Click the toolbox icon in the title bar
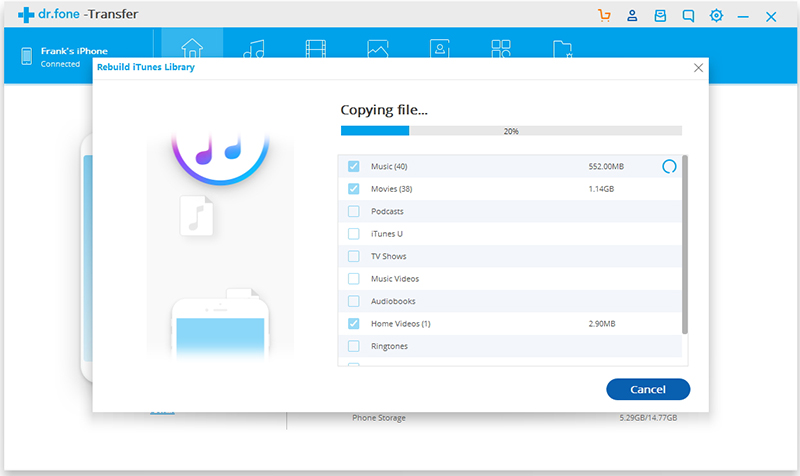This screenshot has height=476, width=800. (660, 16)
